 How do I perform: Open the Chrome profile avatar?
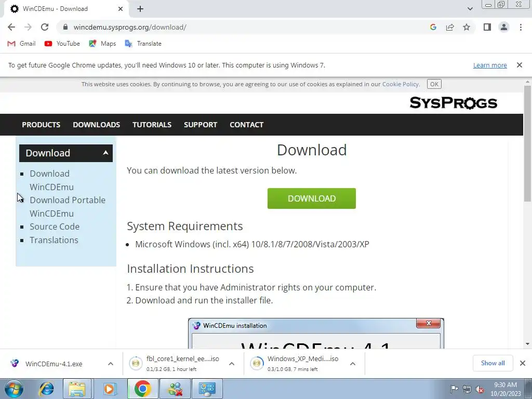tap(504, 27)
